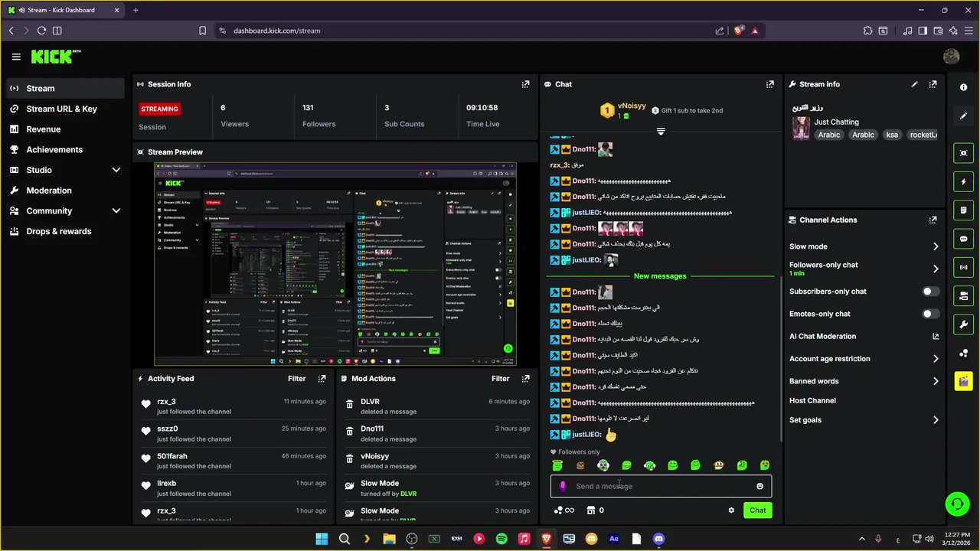Click the green Chat send button
This screenshot has height=551, width=980.
[x=757, y=510]
